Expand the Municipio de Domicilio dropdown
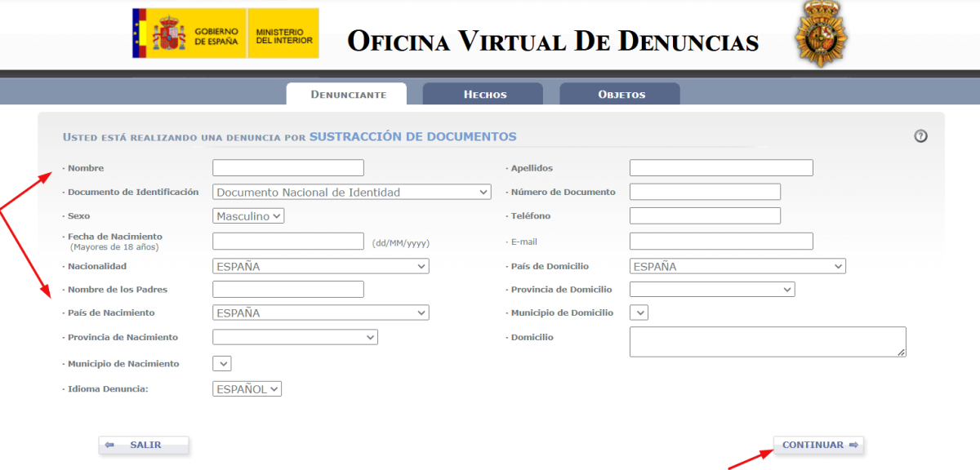The image size is (980, 470). [639, 312]
